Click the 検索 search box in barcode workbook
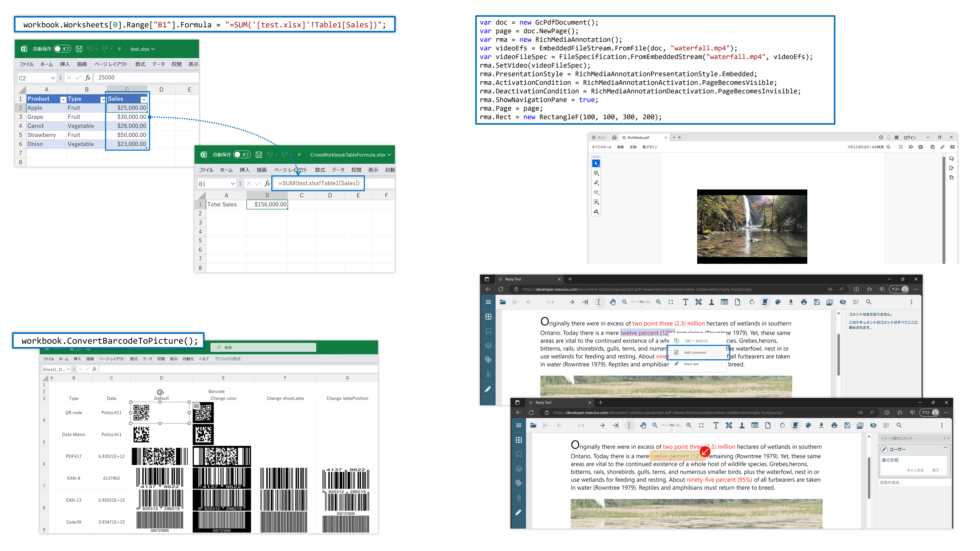Image resolution: width=980 pixels, height=551 pixels. click(263, 347)
